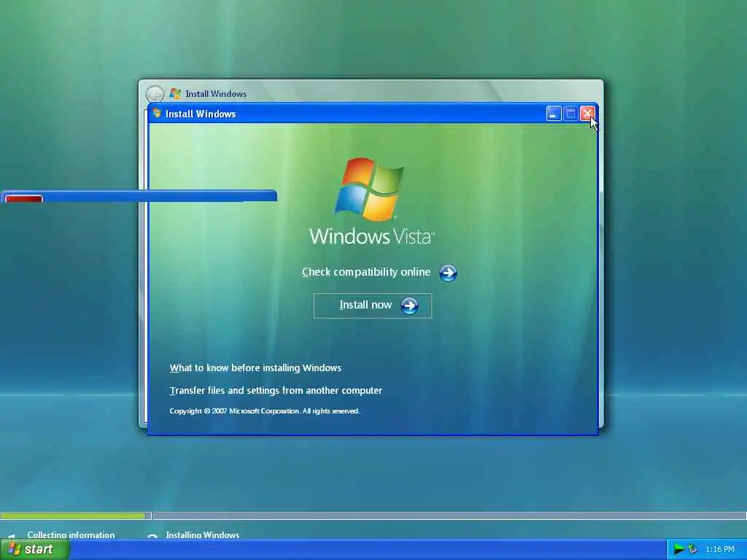Click the Install now button
Image resolution: width=747 pixels, height=560 pixels.
coord(373,306)
